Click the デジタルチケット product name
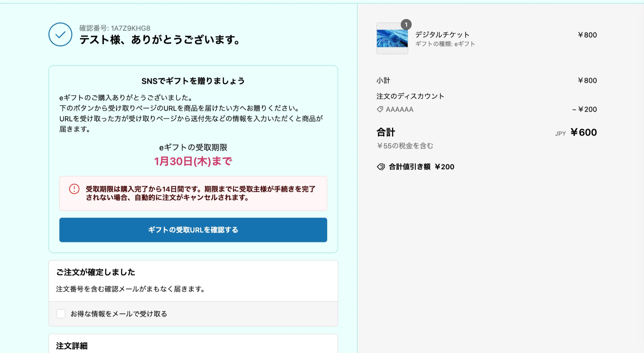 442,34
